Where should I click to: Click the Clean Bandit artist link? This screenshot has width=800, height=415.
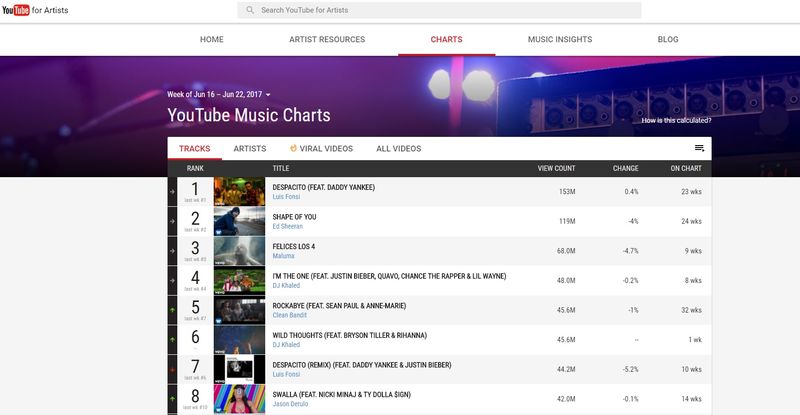click(x=289, y=315)
